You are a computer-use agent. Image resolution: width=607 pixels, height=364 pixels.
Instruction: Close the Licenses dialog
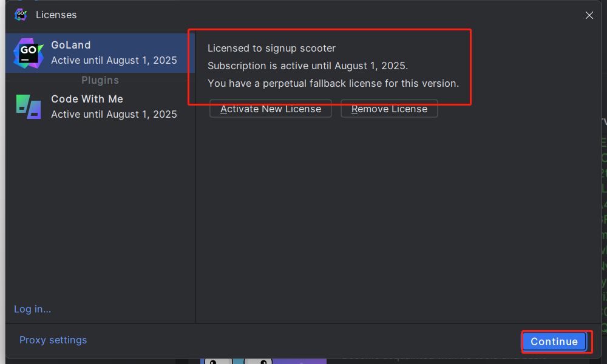(x=589, y=15)
